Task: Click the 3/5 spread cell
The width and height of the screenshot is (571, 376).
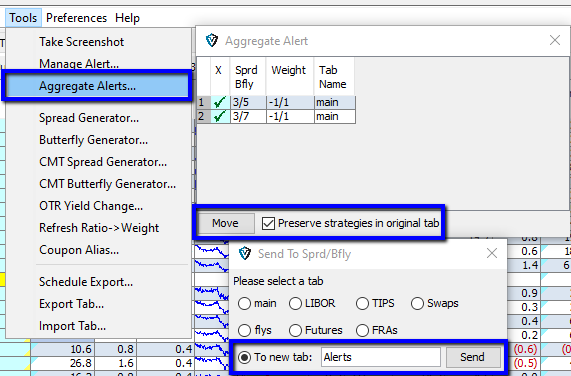Action: (x=248, y=102)
